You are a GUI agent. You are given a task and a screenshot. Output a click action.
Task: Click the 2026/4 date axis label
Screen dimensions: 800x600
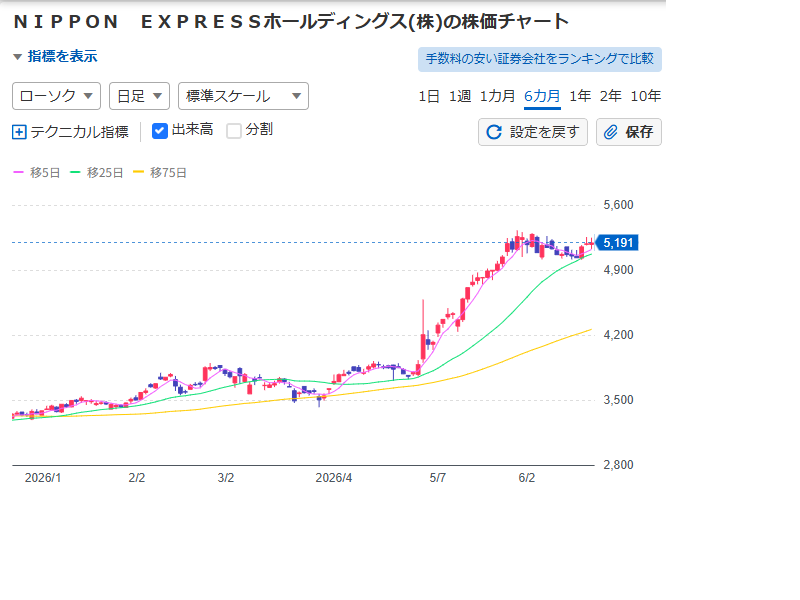(x=334, y=478)
